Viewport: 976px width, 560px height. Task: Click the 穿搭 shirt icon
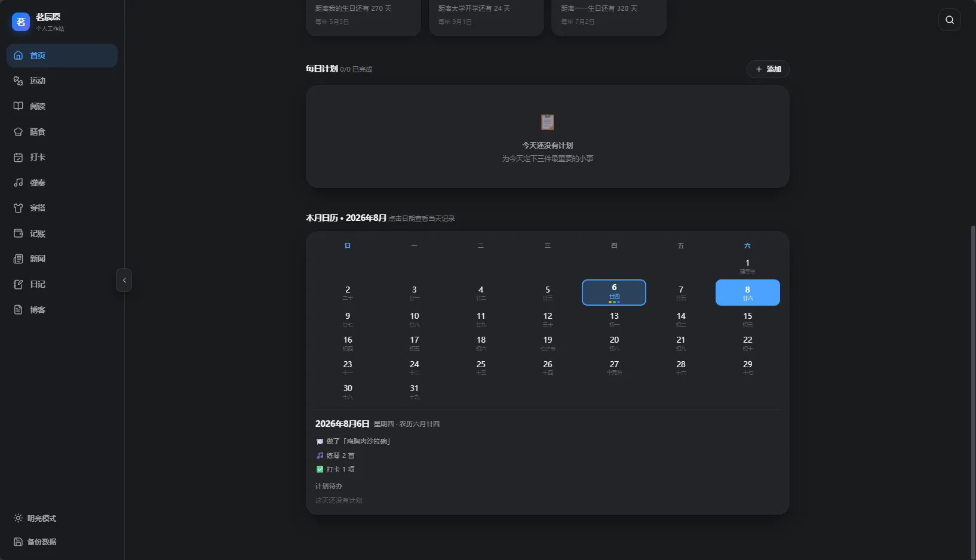(x=19, y=208)
